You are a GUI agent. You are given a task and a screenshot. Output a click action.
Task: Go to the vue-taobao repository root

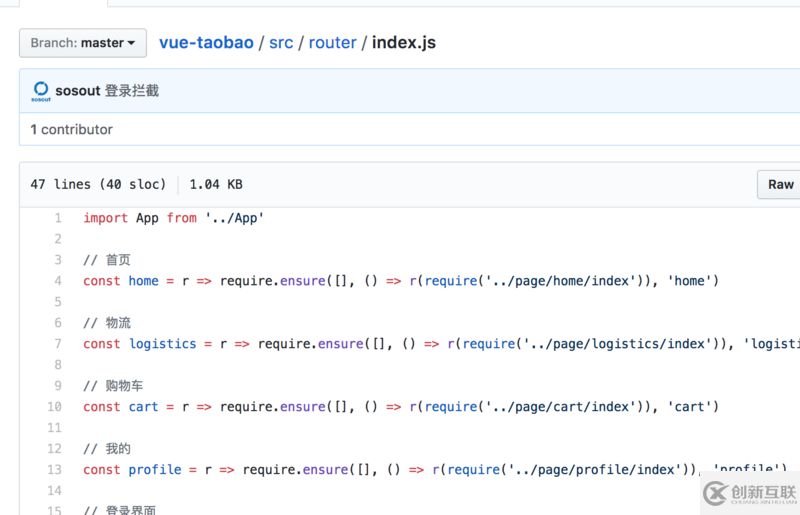[206, 43]
